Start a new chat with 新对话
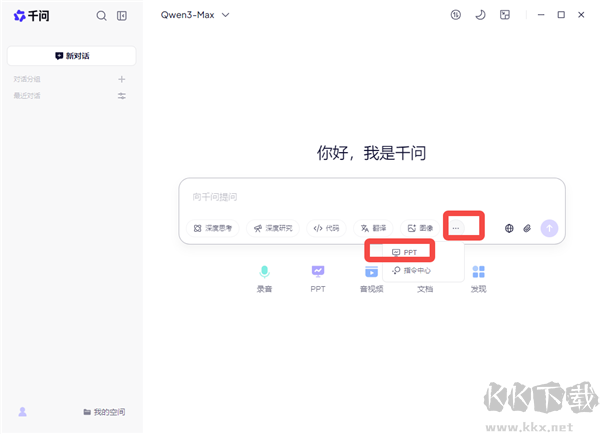 72,56
